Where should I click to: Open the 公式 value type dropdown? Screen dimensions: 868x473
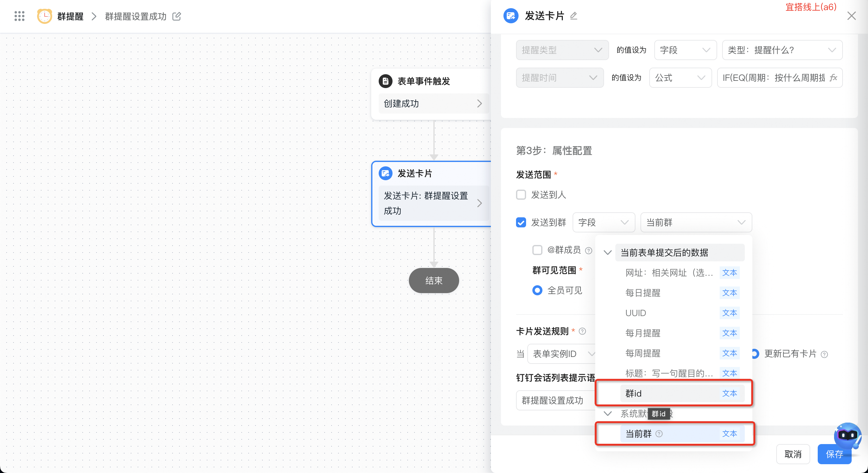680,78
